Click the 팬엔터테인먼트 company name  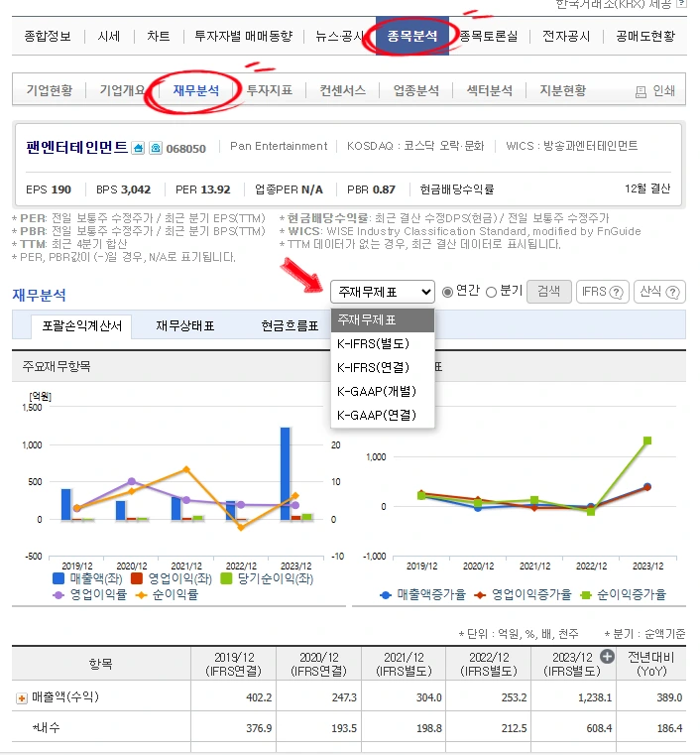77,148
